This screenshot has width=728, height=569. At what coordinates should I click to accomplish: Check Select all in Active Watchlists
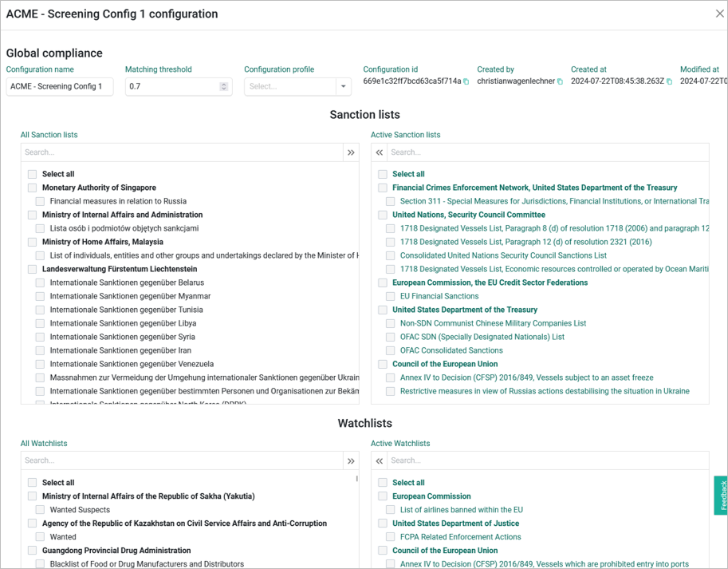(383, 483)
